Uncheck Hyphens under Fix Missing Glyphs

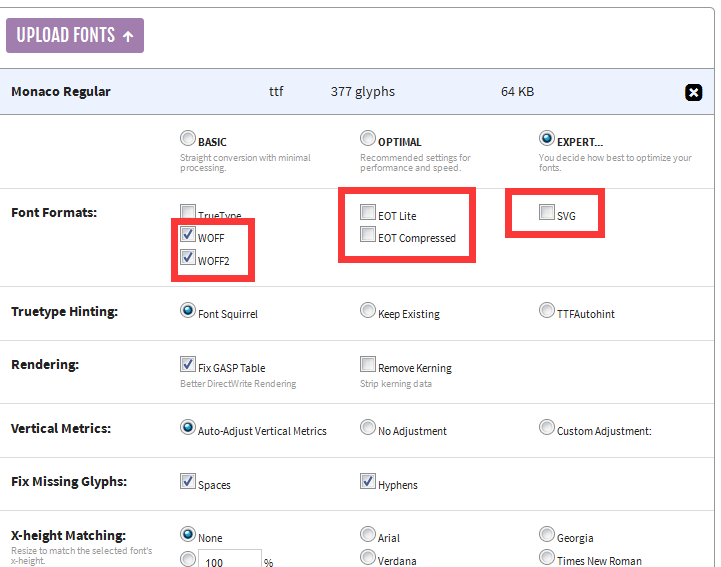tap(368, 483)
